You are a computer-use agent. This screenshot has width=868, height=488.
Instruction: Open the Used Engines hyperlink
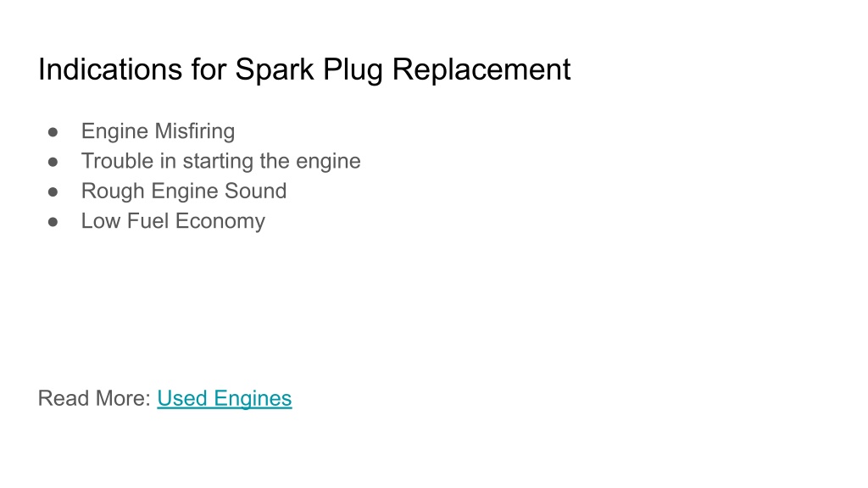[224, 399]
